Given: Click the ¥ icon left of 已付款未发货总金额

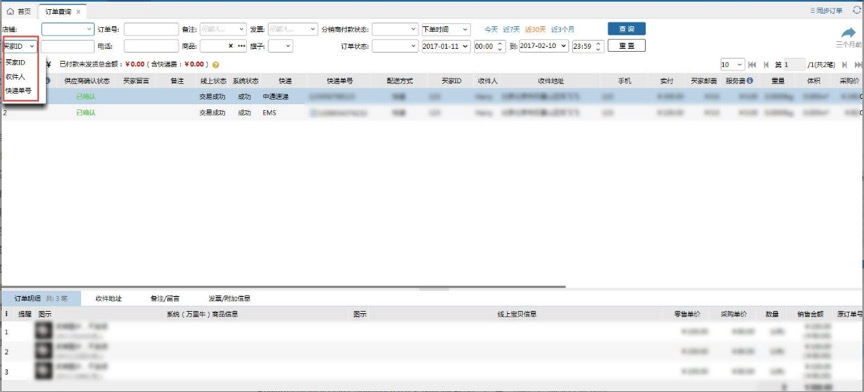Looking at the screenshot, I should pos(49,65).
